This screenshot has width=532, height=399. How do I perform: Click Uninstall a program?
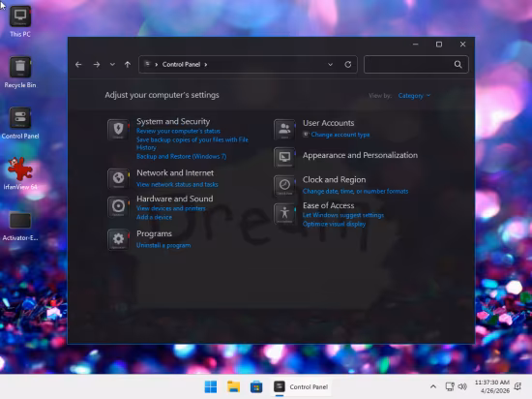(163, 246)
